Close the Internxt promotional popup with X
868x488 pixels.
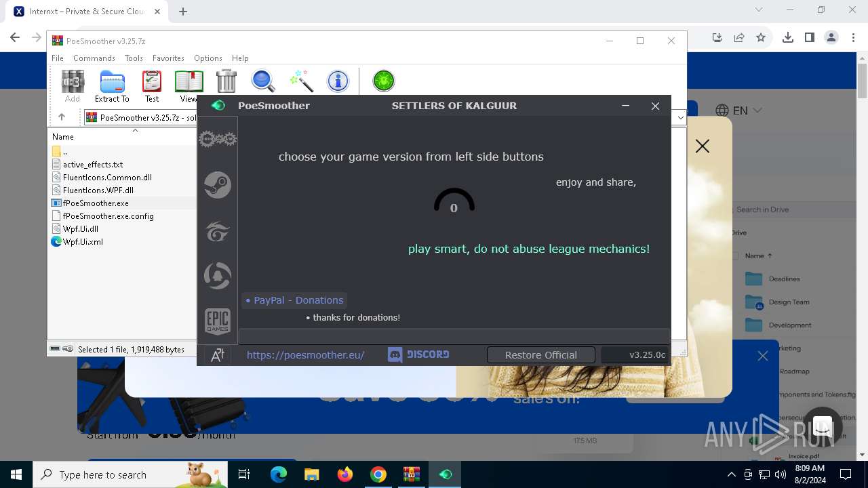pos(703,146)
